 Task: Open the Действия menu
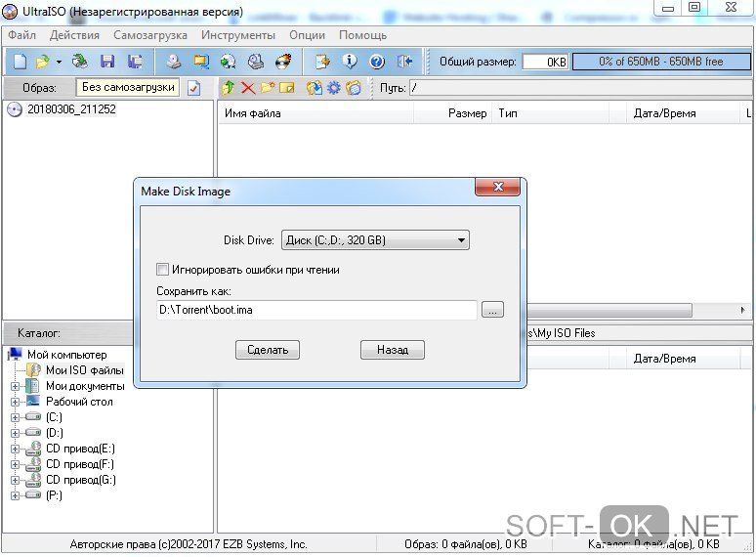click(74, 35)
